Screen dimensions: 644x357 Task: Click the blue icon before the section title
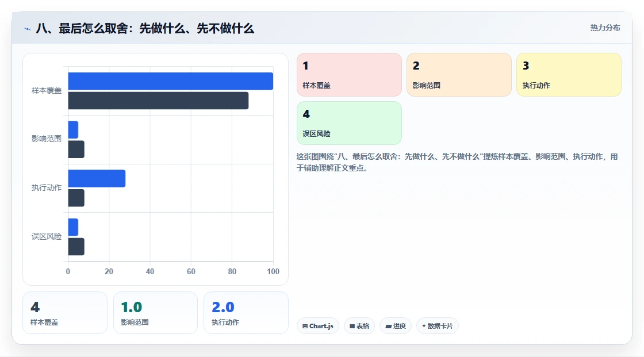(27, 29)
